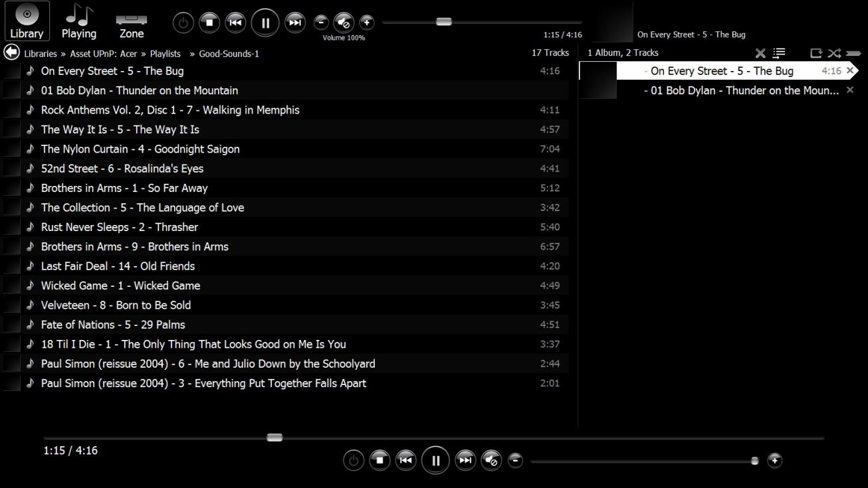Screen dimensions: 868x488
Task: Decrease volume with the bottom minus button
Action: coord(515,460)
